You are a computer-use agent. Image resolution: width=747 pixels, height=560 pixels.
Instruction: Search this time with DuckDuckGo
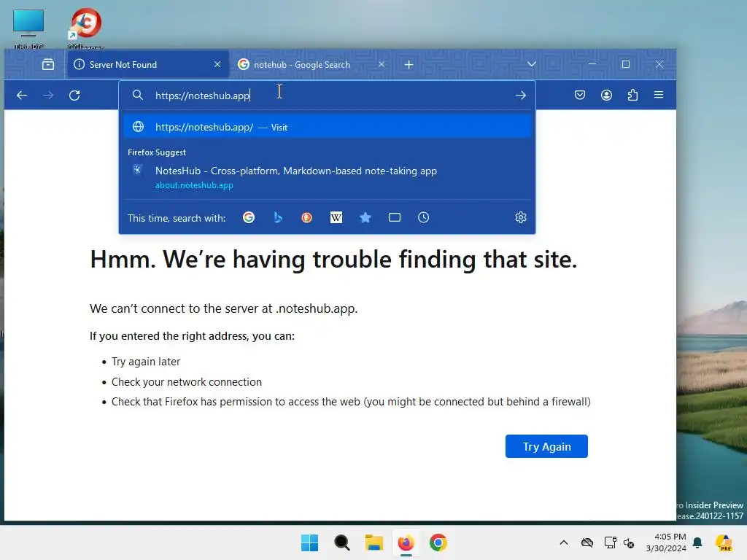pos(307,217)
